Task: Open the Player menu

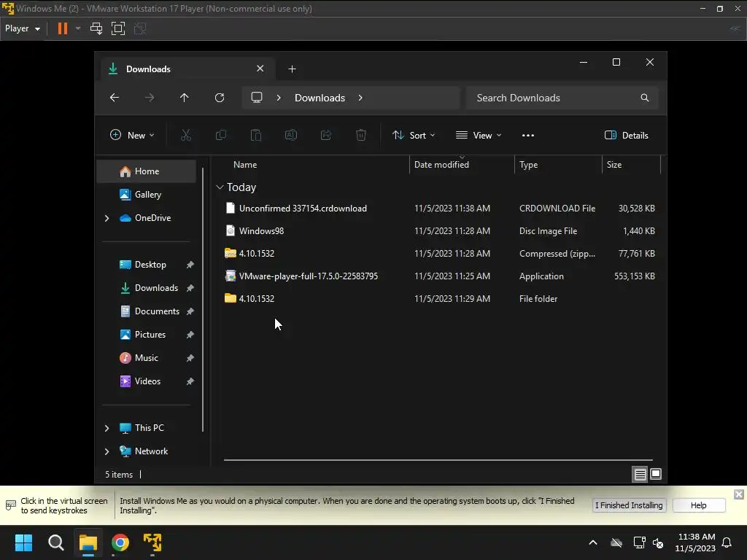Action: 23,28
